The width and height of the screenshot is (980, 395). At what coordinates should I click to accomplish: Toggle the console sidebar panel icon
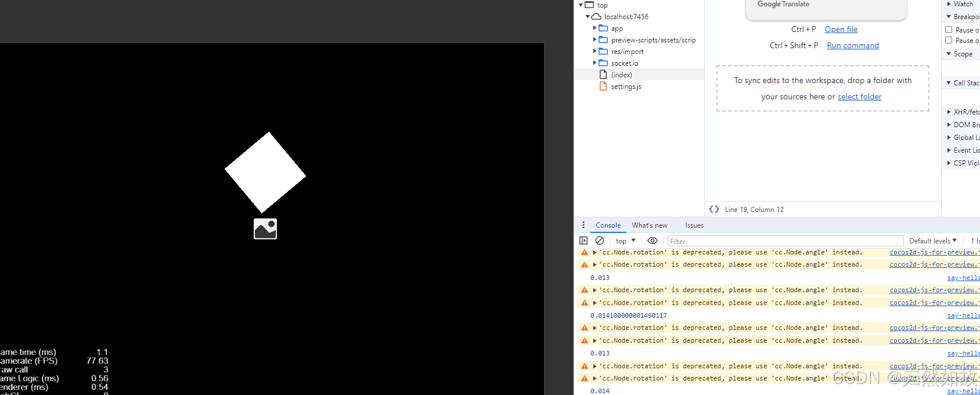583,240
